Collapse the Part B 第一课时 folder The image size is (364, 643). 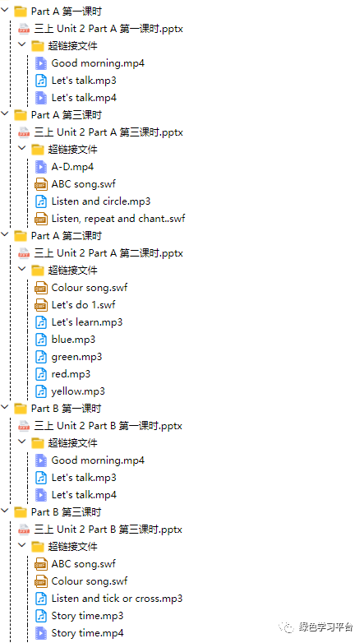[x=5, y=408]
